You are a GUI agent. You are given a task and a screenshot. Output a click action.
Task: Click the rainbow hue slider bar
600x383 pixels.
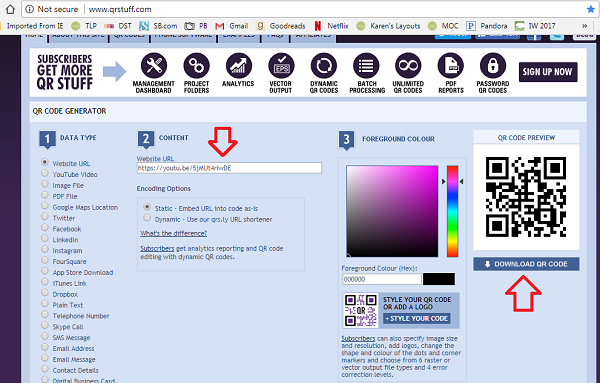452,211
